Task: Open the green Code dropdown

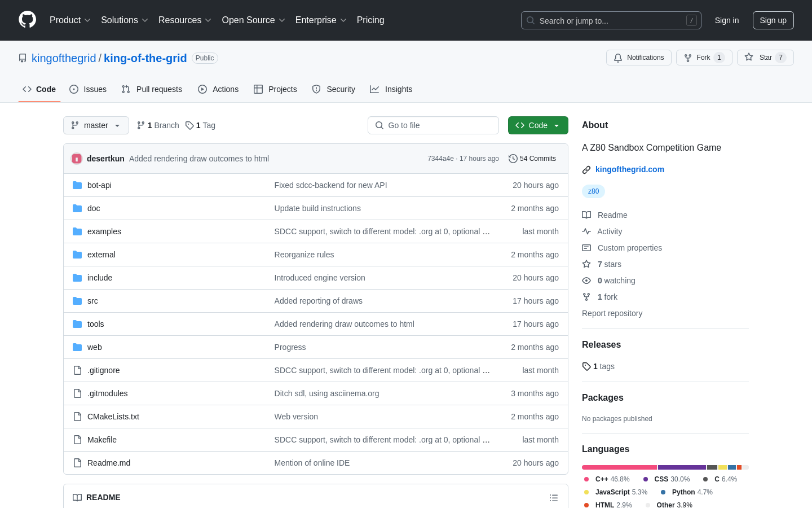Action: point(538,125)
